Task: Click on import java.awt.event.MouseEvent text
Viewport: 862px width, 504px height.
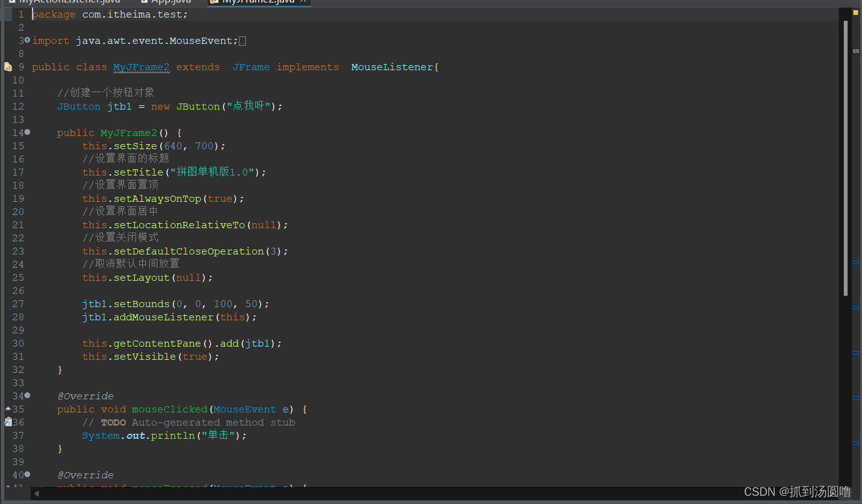Action: pyautogui.click(x=135, y=41)
